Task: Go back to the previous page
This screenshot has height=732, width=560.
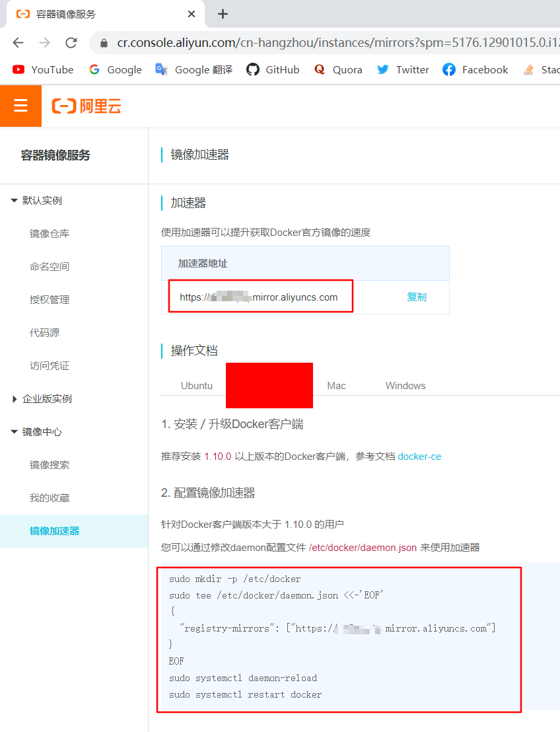Action: click(18, 43)
